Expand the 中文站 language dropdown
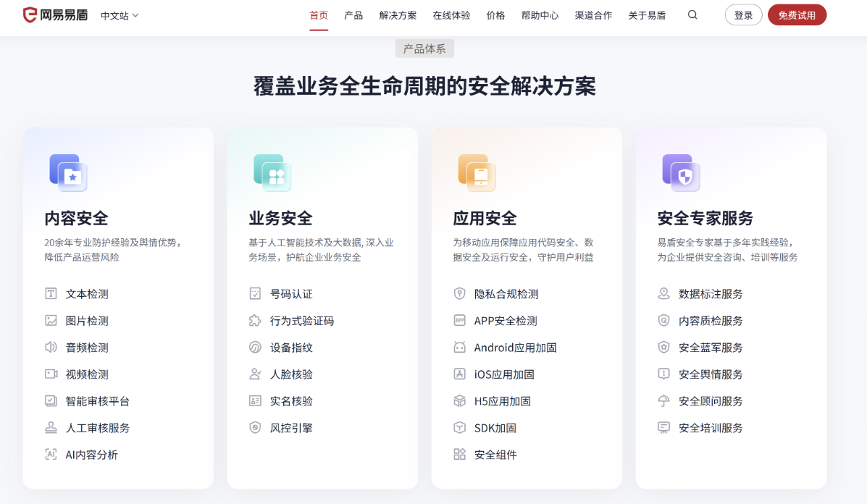867x504 pixels. click(118, 14)
